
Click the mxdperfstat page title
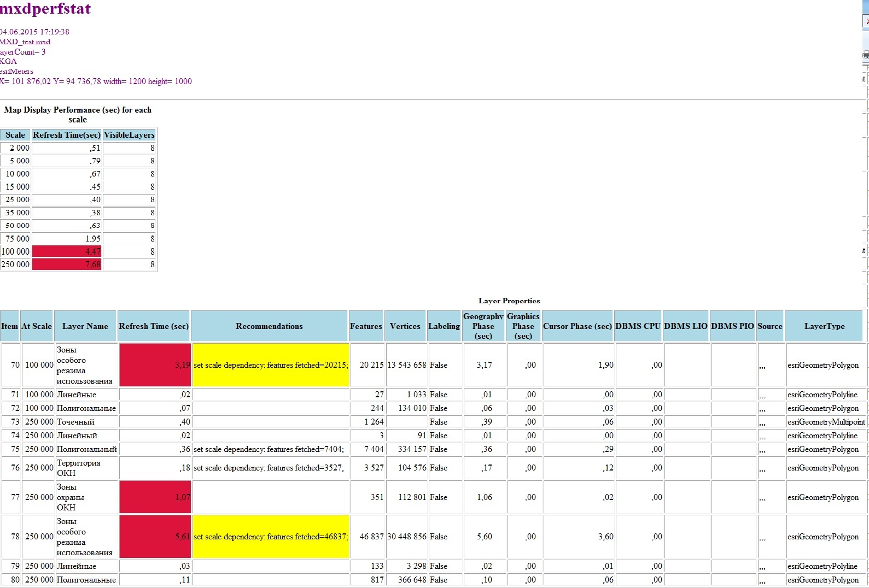(45, 9)
